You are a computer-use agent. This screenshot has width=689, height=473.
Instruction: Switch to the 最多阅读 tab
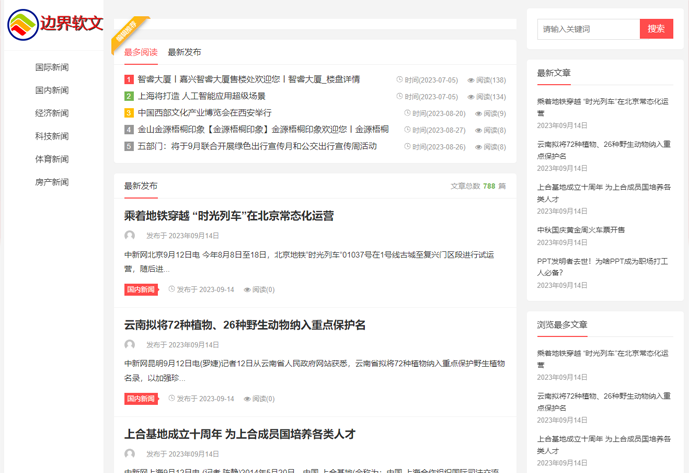coord(141,52)
